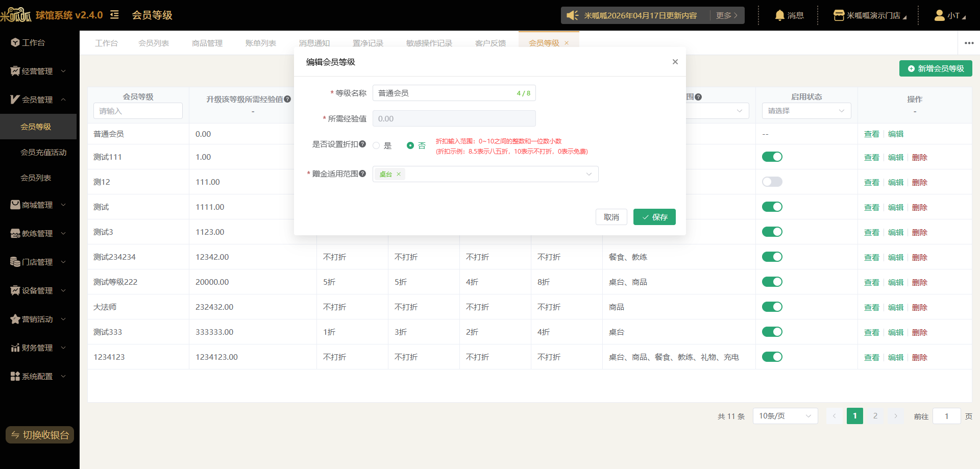
Task: Click the sidebar collapse icon beside version text
Action: (115, 15)
